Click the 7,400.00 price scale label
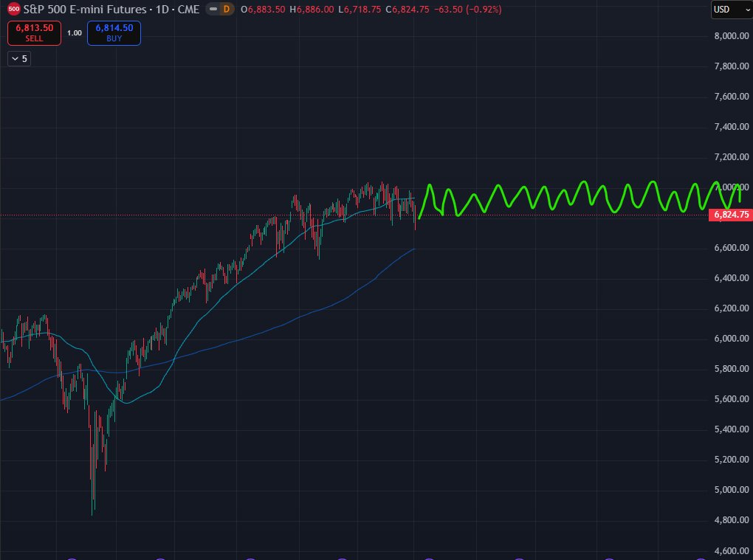Viewport: 753px width, 560px height. coord(732,127)
